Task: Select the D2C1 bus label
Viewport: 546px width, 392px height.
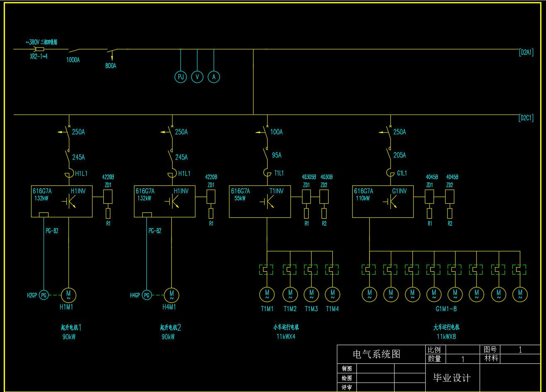Action: pos(526,118)
